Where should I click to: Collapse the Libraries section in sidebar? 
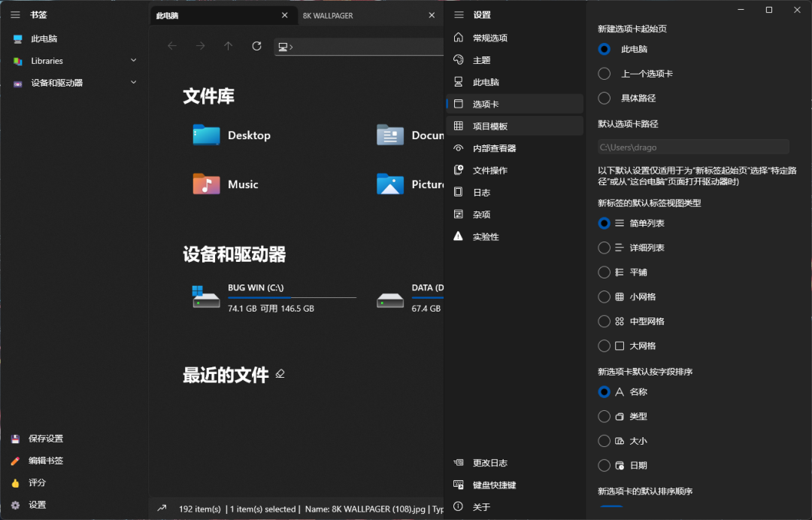click(x=133, y=60)
